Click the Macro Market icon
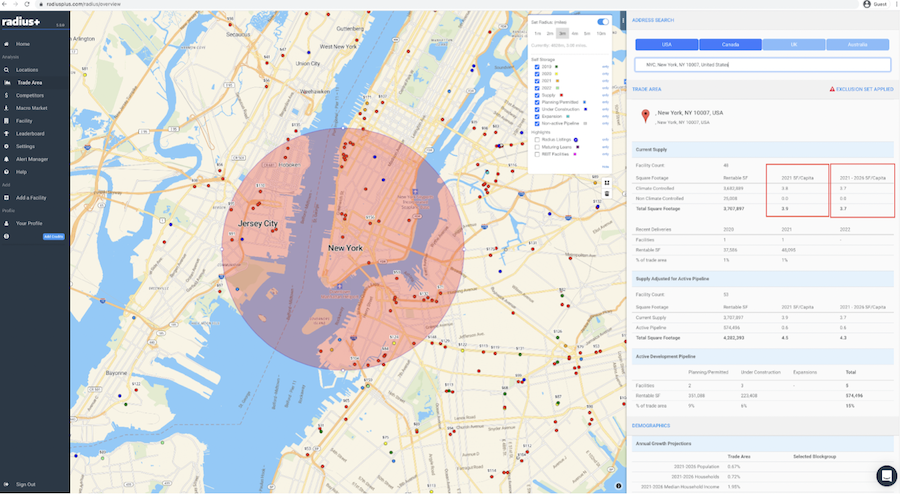Viewport: 900px width, 494px height. point(6,108)
